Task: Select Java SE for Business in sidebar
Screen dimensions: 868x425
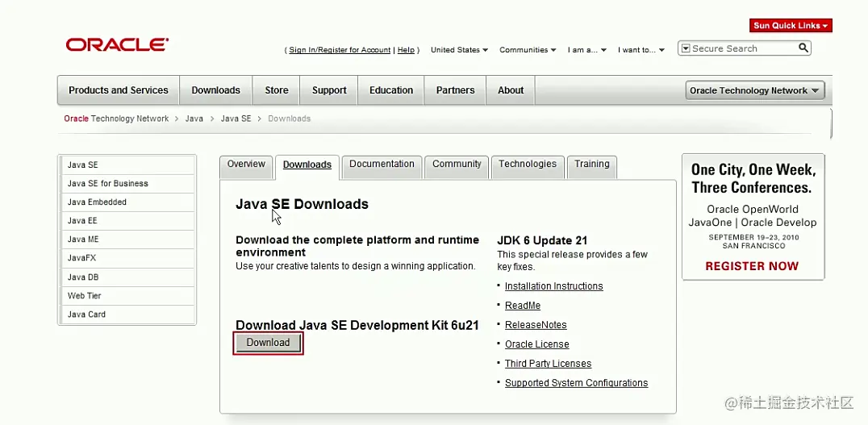Action: click(x=127, y=184)
